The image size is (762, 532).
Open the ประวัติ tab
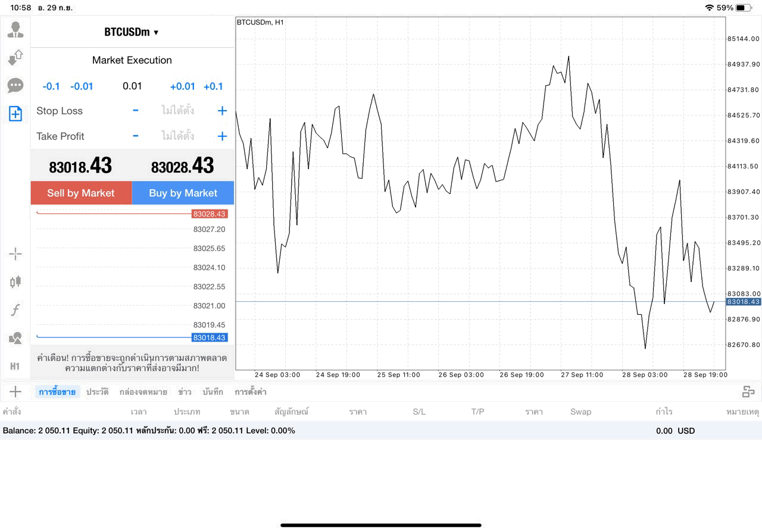click(x=97, y=392)
